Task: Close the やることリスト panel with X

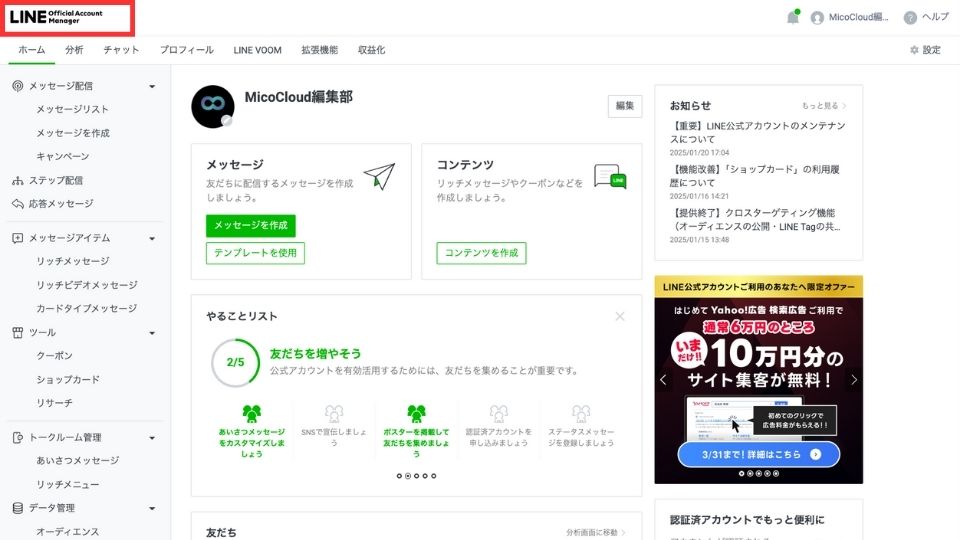Action: tap(620, 316)
